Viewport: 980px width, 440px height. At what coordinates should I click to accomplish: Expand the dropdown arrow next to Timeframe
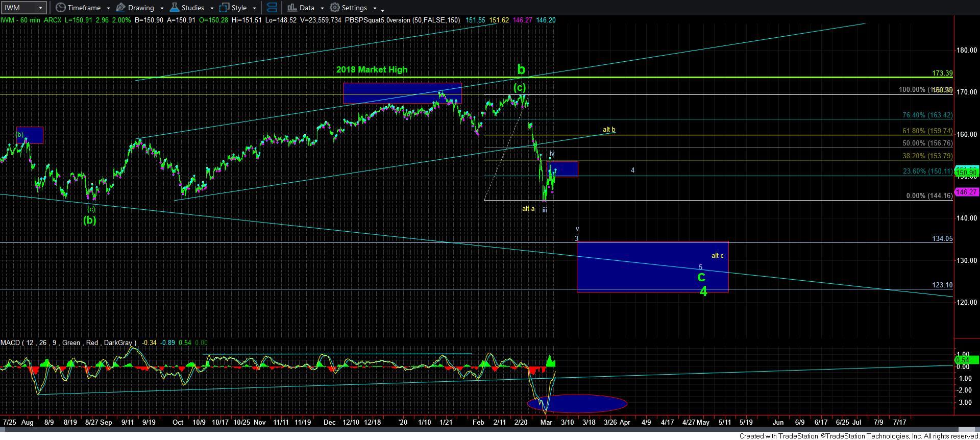[108, 8]
